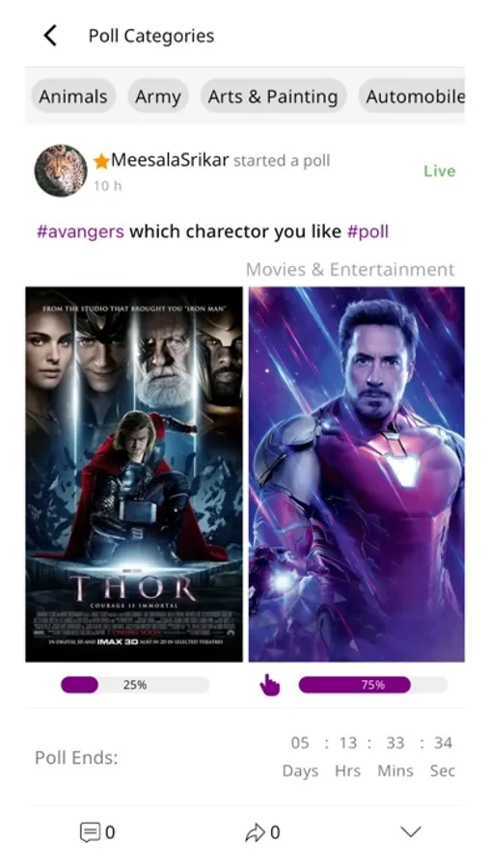Tap the share arrow icon

(255, 832)
